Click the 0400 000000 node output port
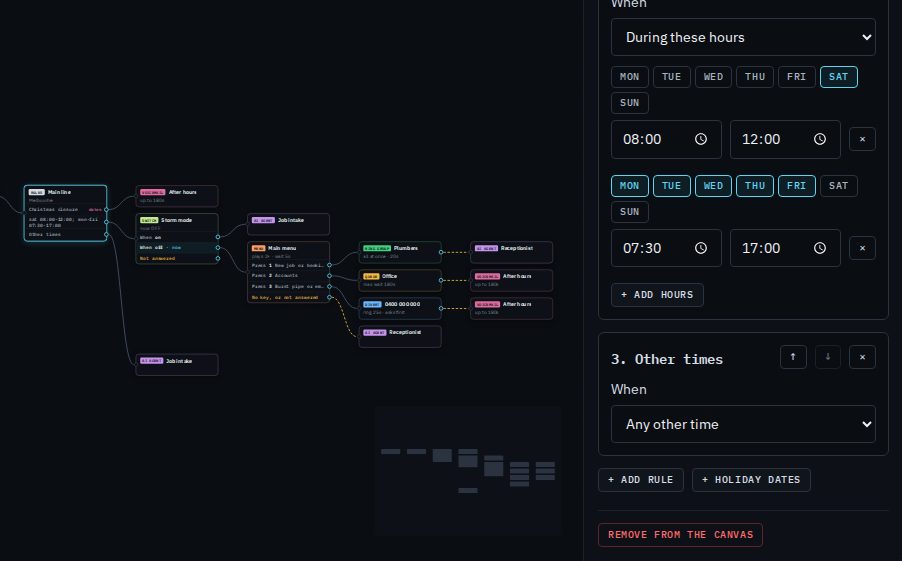The height and width of the screenshot is (561, 902). coord(441,308)
